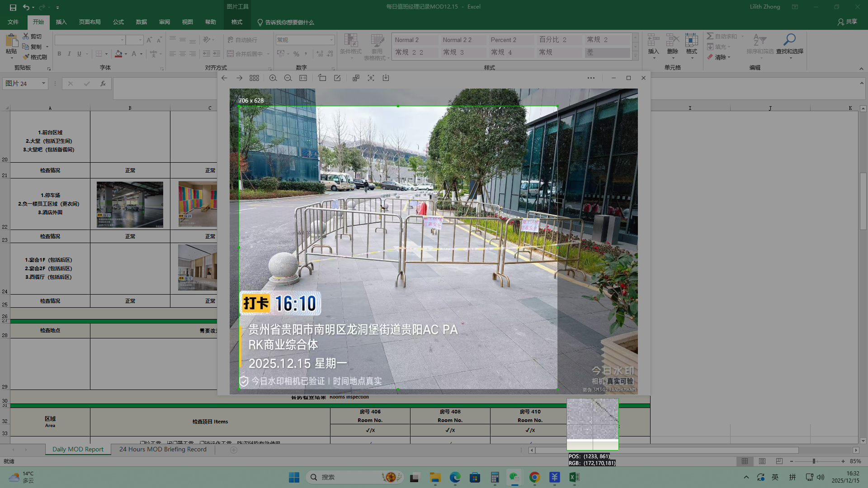Open thumbnail grid view in viewer
Viewport: 868px width, 488px height.
pos(254,78)
